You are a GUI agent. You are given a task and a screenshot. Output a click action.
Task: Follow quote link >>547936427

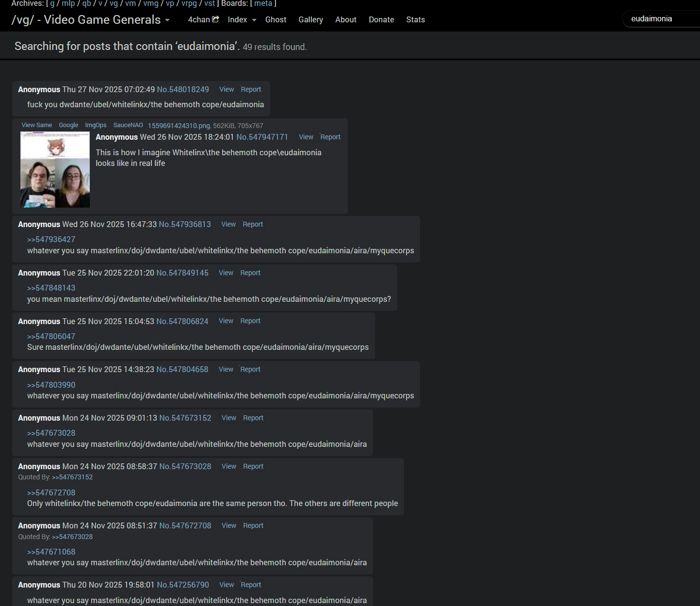[x=51, y=240]
